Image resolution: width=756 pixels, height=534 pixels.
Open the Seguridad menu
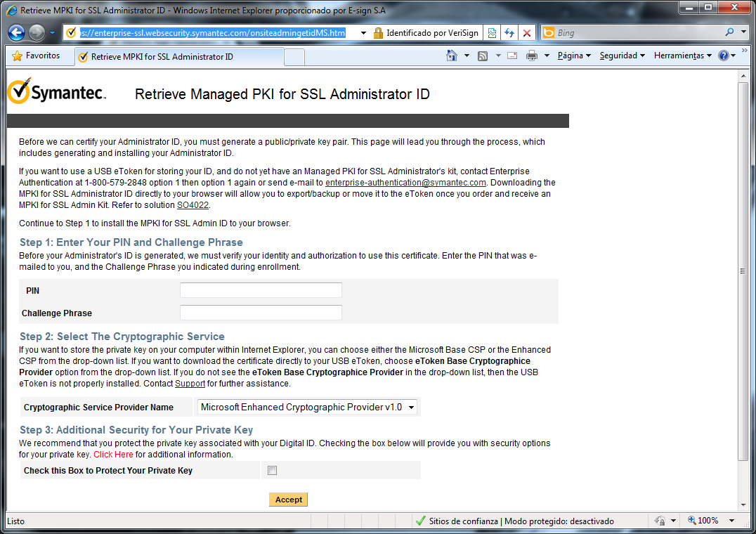622,56
